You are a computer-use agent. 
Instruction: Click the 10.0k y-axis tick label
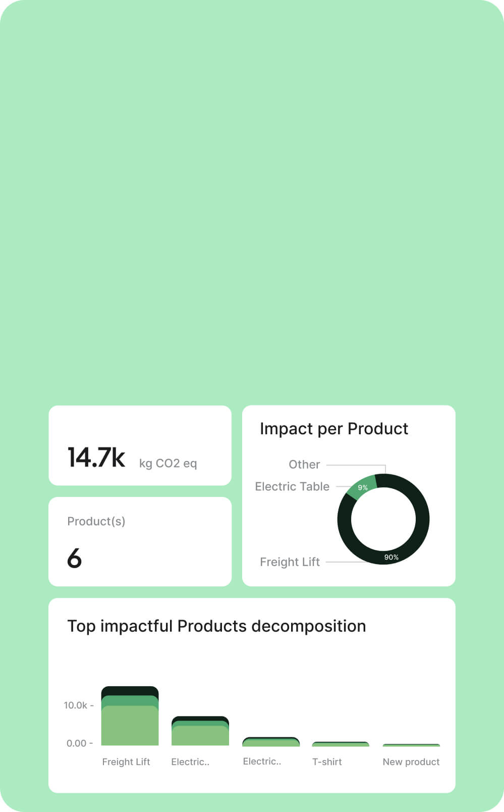pyautogui.click(x=76, y=705)
